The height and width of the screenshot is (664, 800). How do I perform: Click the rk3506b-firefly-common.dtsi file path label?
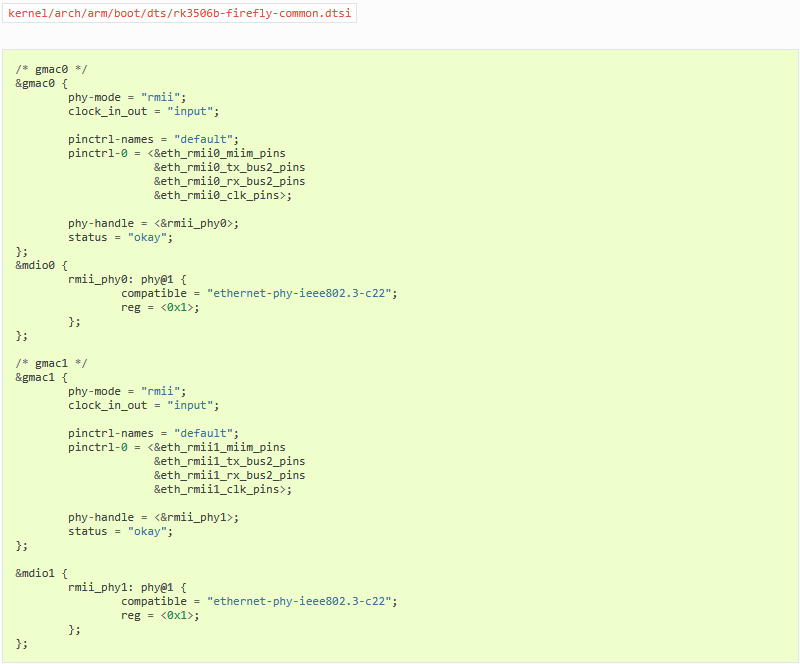coord(180,13)
